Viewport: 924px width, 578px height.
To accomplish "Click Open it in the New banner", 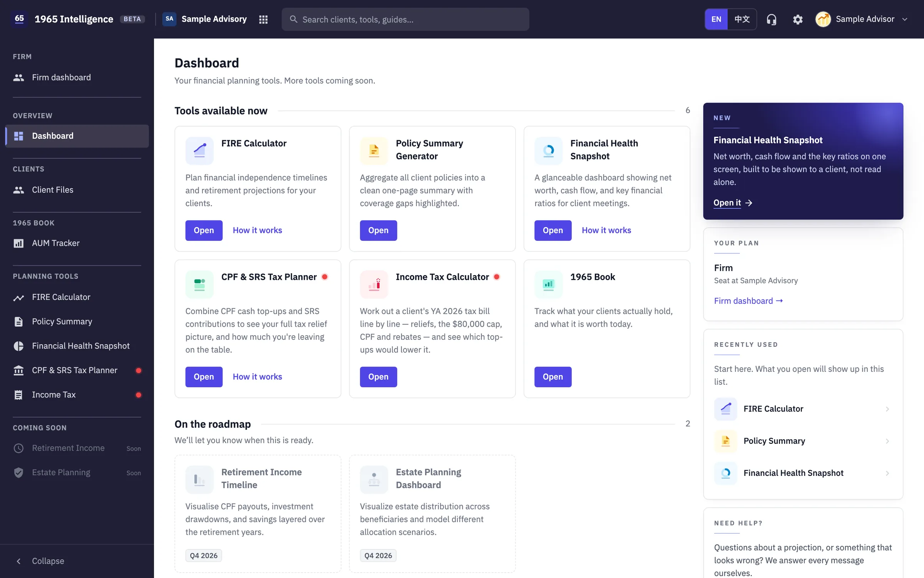I will pyautogui.click(x=733, y=203).
